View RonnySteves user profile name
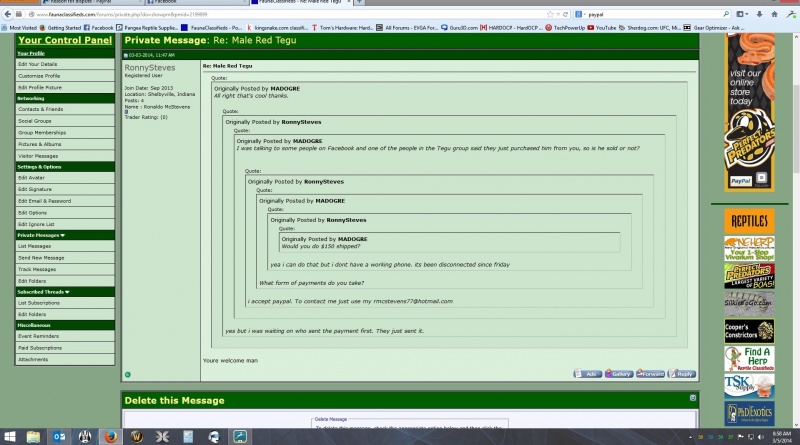The image size is (800, 445). point(149,67)
